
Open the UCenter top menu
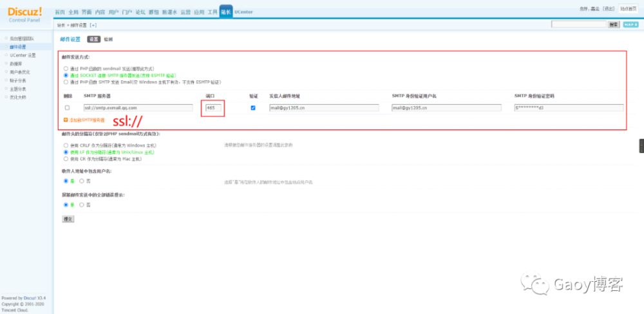(x=243, y=12)
